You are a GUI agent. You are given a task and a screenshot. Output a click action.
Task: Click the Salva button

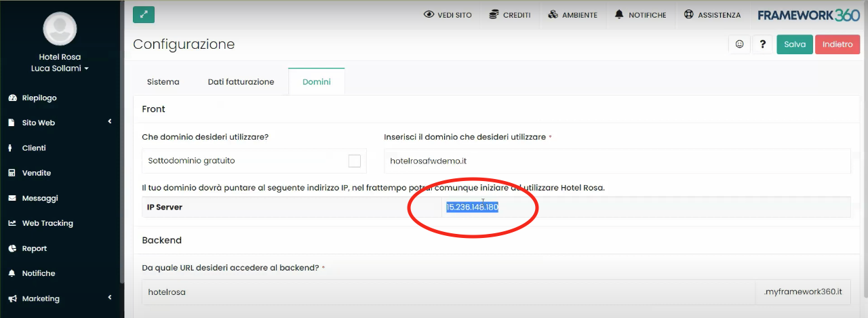pyautogui.click(x=795, y=44)
